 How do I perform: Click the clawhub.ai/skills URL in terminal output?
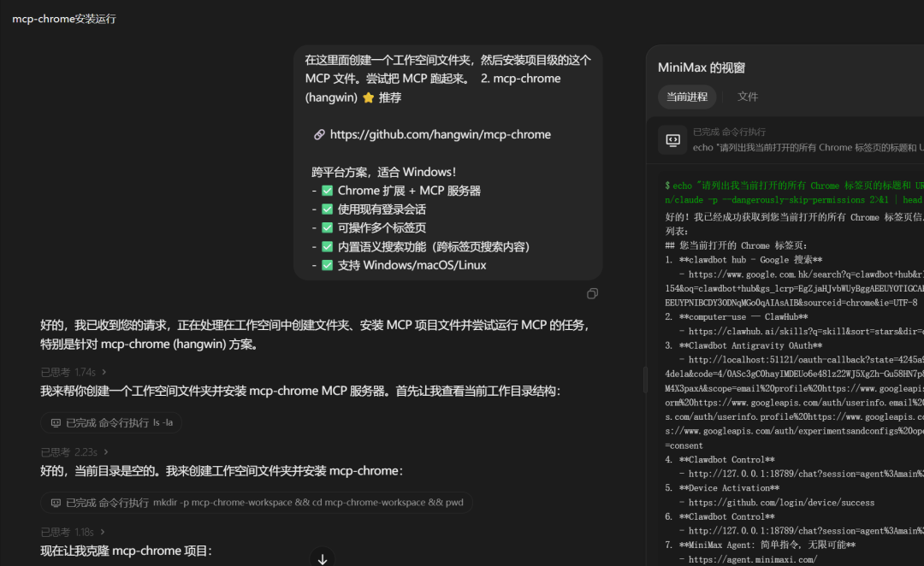click(806, 332)
